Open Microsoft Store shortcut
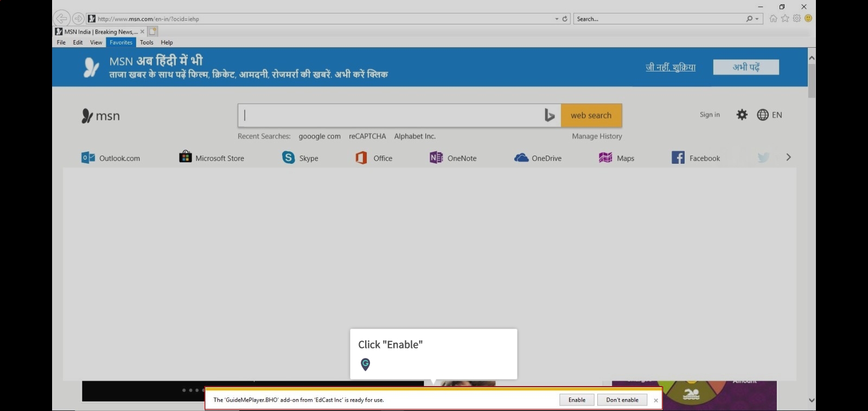 pyautogui.click(x=212, y=157)
